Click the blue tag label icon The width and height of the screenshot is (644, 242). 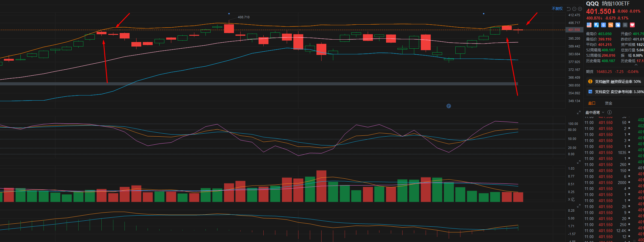coord(618,25)
